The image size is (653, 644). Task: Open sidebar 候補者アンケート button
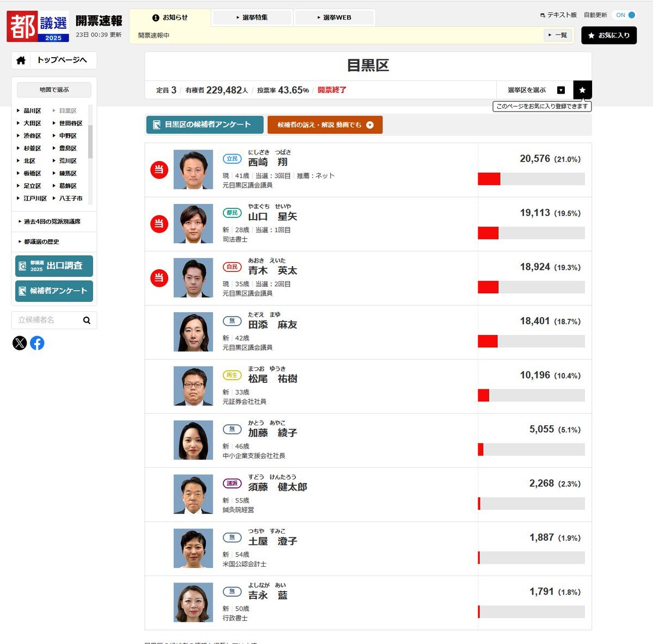click(x=54, y=291)
